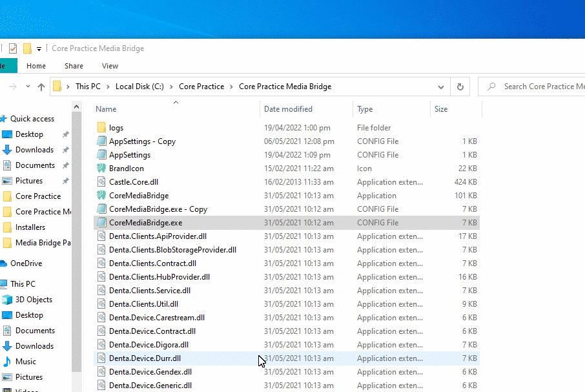
Task: Open the Share ribbon tab
Action: tap(74, 66)
